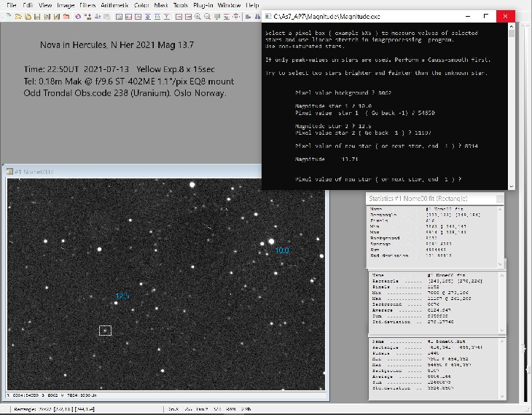532x415 pixels.
Task: Close the Magnitude.exe console window
Action: tap(505, 16)
